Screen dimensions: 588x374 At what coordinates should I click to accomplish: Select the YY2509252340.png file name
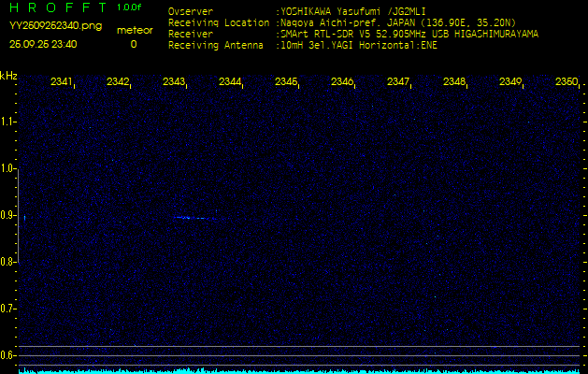[49, 26]
